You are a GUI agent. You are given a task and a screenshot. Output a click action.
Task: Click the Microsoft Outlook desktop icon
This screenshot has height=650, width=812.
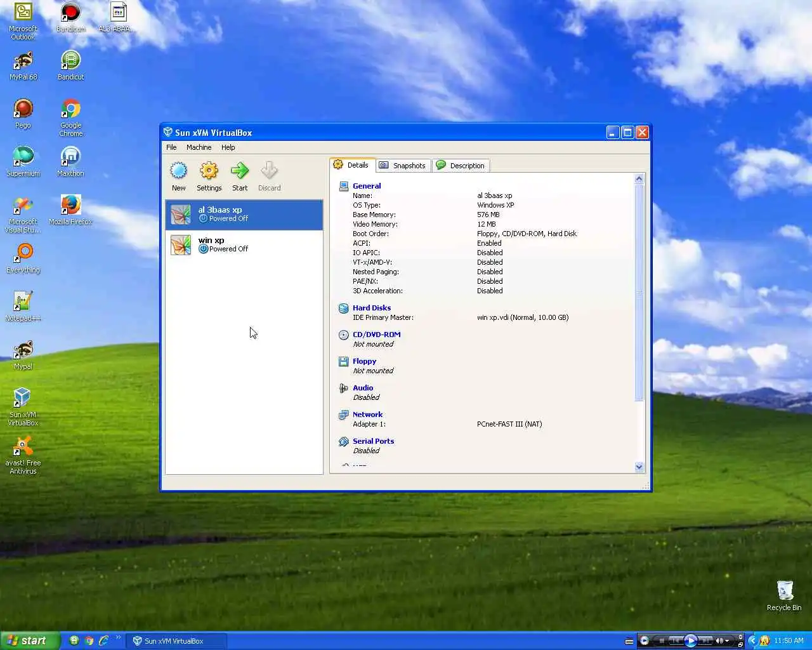23,22
